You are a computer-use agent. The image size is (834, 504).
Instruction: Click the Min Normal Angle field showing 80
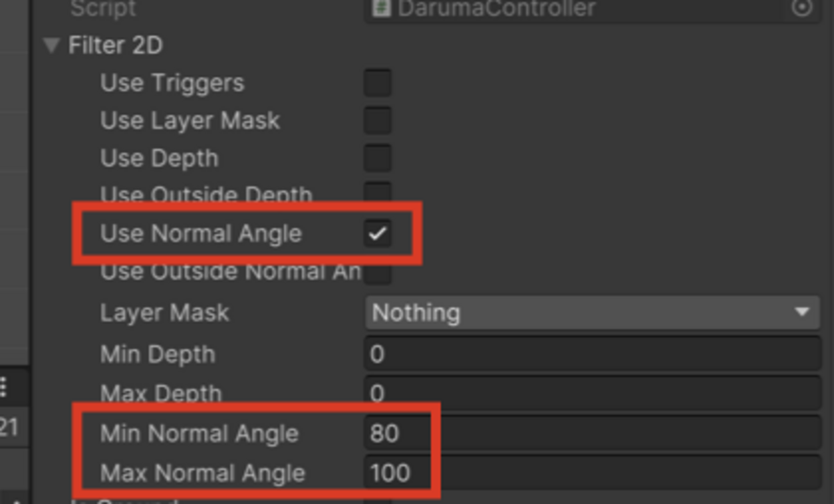click(x=591, y=433)
